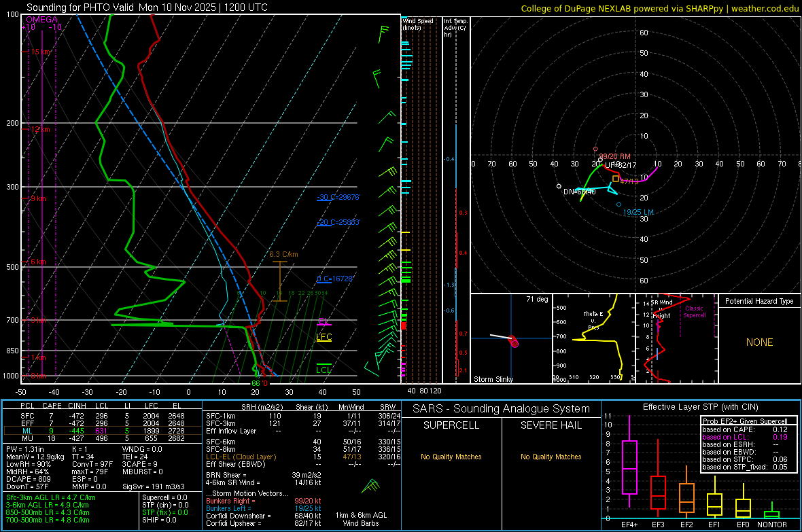Select the highlighted ML parcel row
The height and width of the screenshot is (532, 802).
103,431
